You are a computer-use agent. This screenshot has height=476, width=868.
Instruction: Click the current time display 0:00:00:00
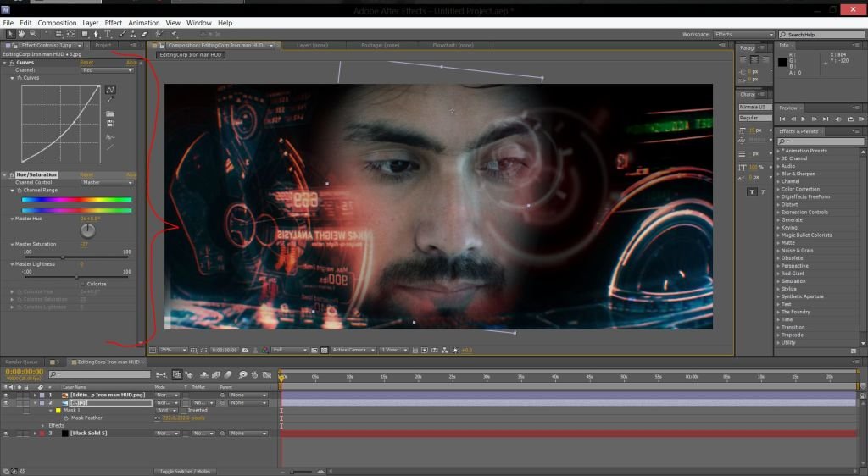[x=25, y=372]
